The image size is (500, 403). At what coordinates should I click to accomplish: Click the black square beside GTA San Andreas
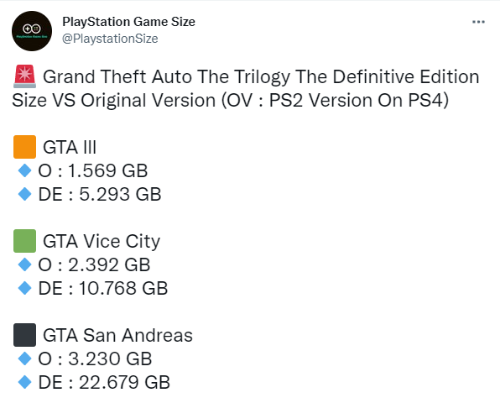coord(25,335)
